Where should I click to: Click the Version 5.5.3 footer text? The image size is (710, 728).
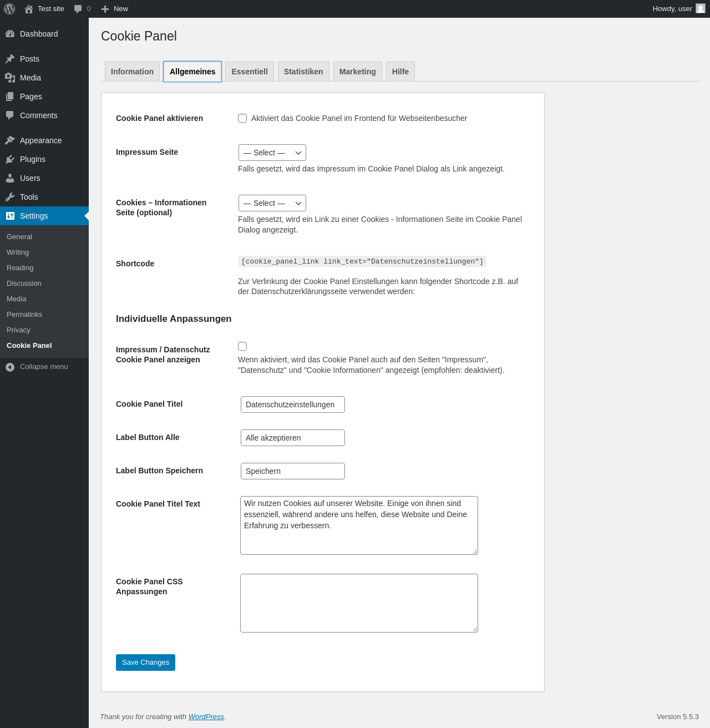pos(678,717)
